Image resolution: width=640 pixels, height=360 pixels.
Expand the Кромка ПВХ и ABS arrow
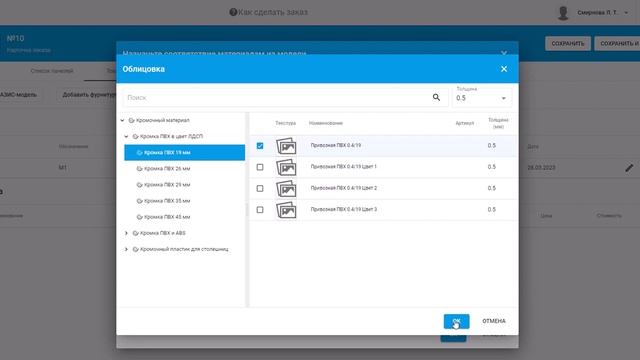126,233
